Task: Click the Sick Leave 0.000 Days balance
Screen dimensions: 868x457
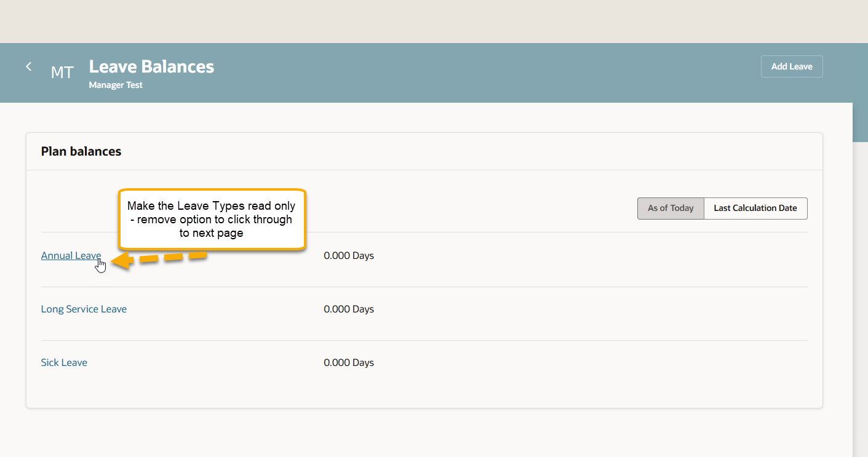Action: coord(349,363)
